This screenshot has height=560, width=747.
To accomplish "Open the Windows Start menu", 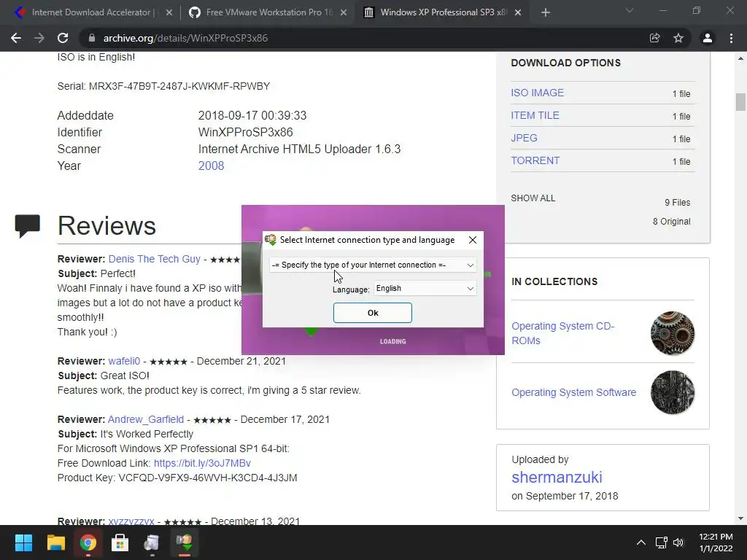I will [x=23, y=542].
